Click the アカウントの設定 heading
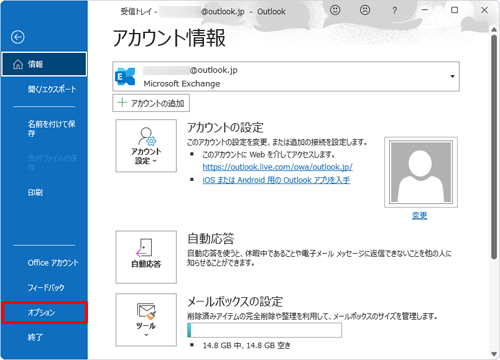The image size is (500, 360). point(225,127)
